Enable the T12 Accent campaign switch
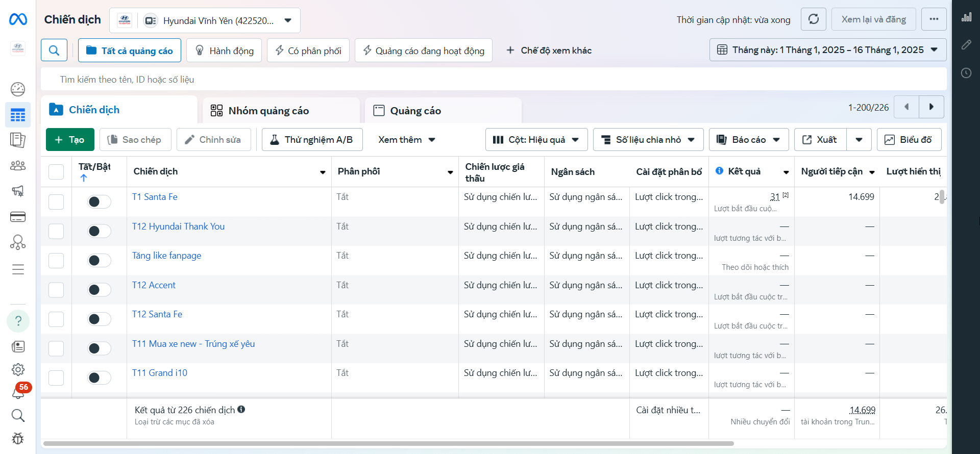The image size is (980, 454). coord(99,290)
